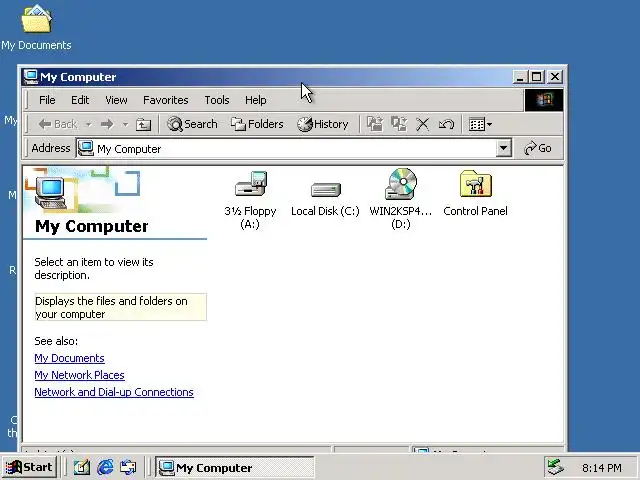Open the Search pane from the toolbar
This screenshot has width=640, height=480.
pos(192,124)
